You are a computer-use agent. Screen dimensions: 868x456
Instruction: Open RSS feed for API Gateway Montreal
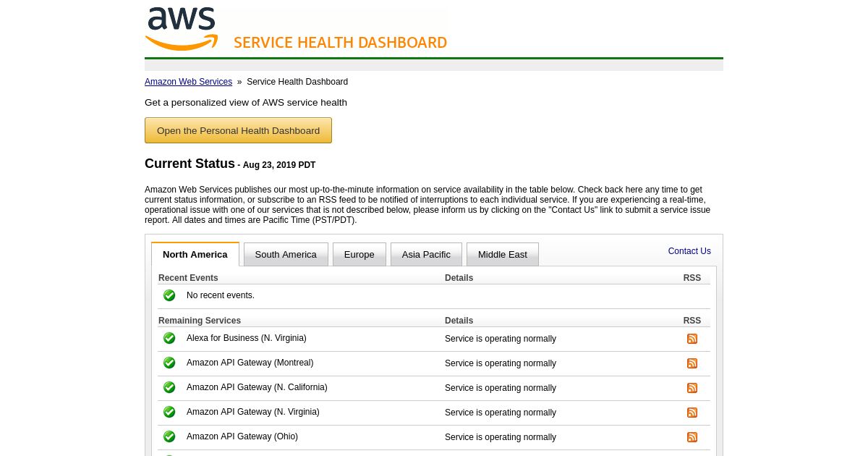click(692, 363)
